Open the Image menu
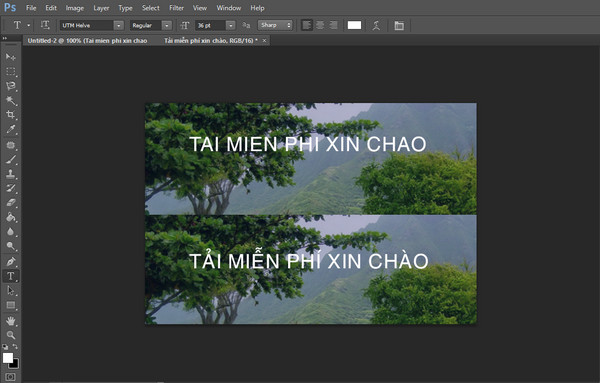Screen dimensions: 600x383 [x=75, y=8]
